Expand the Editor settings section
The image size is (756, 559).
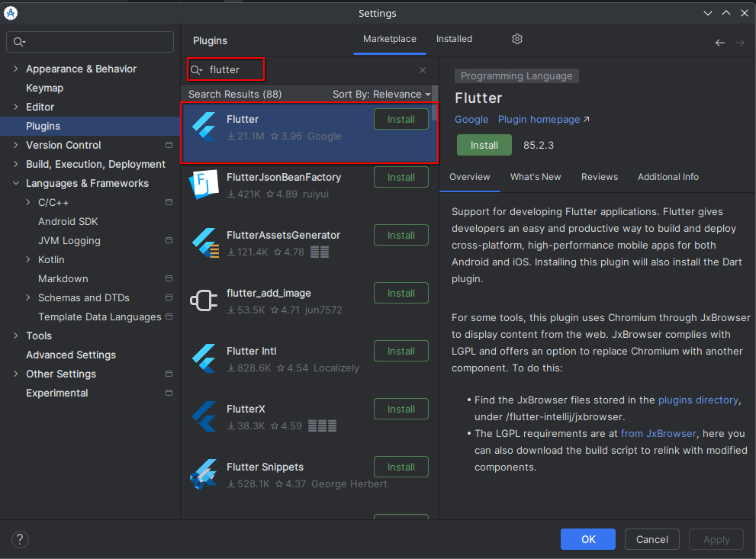coord(16,107)
